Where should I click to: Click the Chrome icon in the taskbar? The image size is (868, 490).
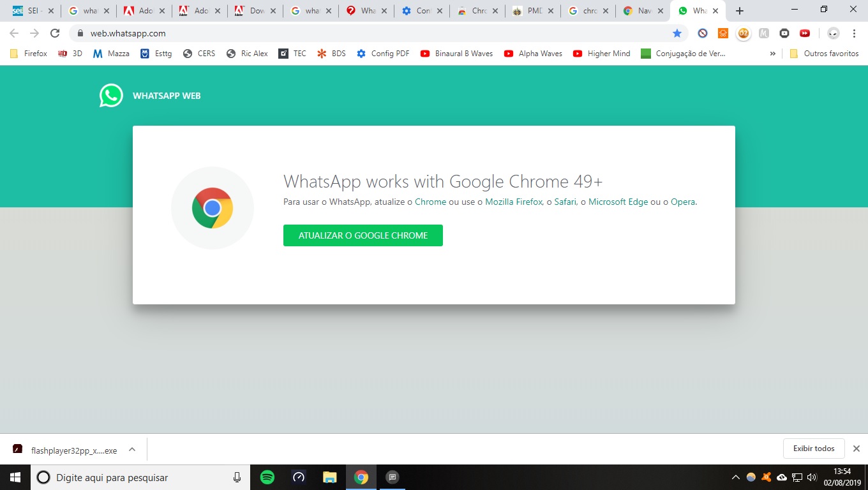tap(361, 477)
